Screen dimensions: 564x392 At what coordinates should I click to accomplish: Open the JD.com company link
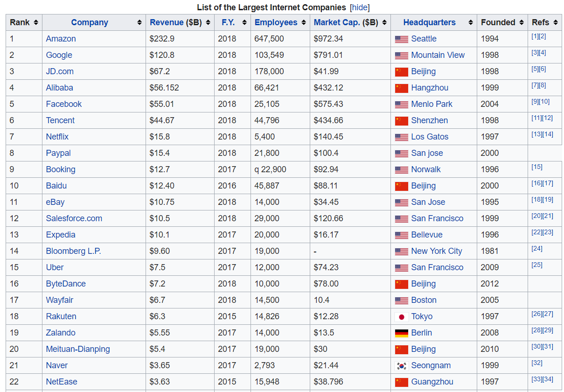60,71
